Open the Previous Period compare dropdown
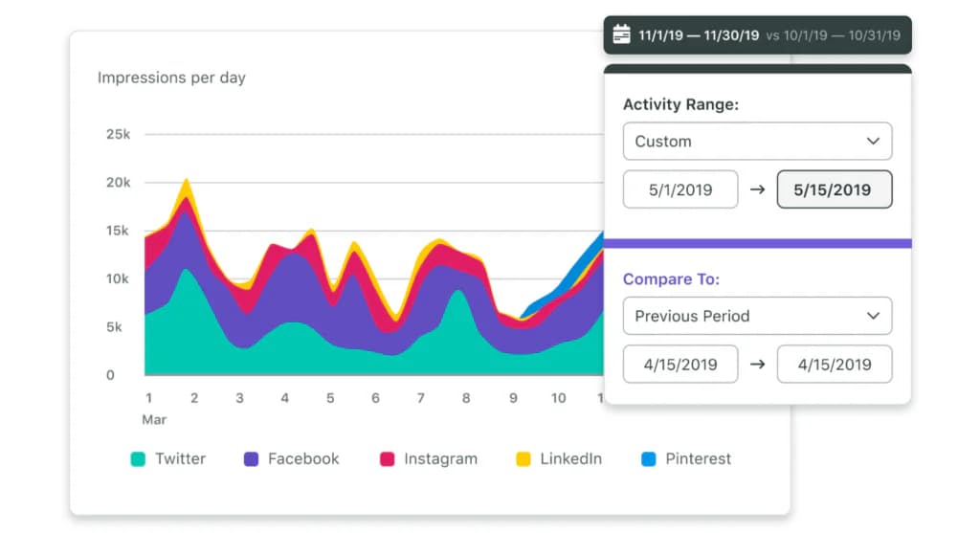Image resolution: width=980 pixels, height=533 pixels. tap(757, 316)
